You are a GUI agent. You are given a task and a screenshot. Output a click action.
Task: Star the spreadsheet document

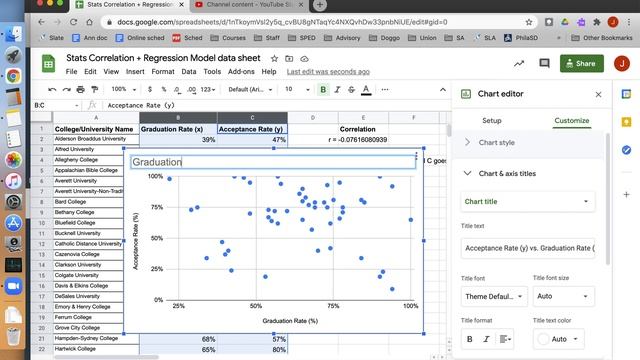point(274,59)
